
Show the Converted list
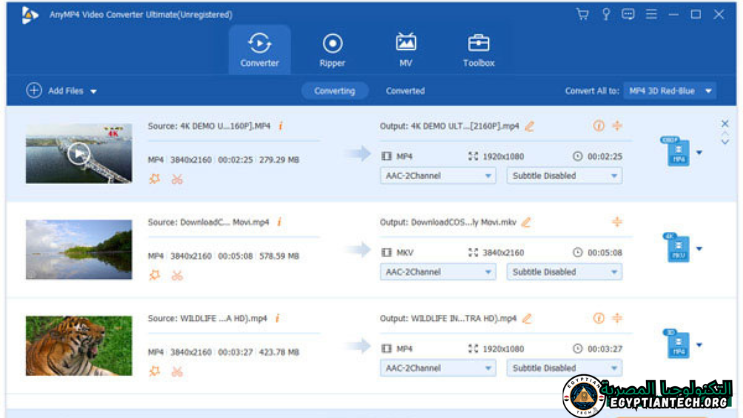(405, 91)
